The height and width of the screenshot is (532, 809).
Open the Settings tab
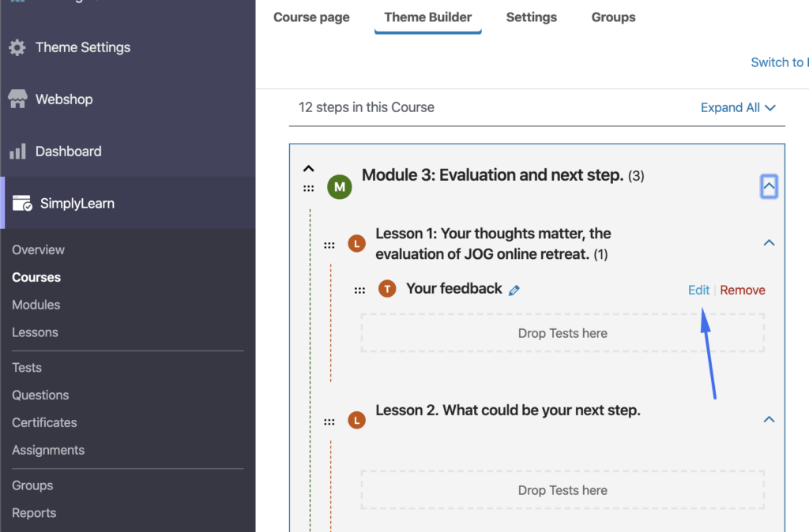tap(531, 17)
